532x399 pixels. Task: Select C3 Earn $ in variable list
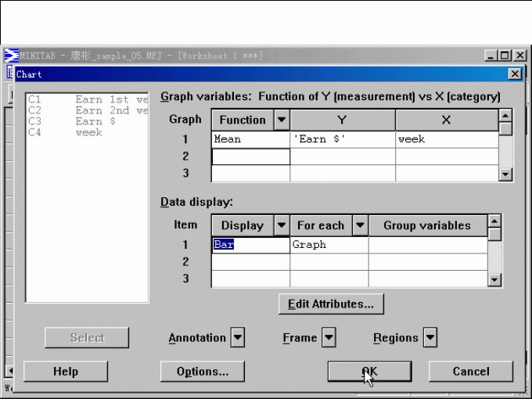[x=86, y=122]
